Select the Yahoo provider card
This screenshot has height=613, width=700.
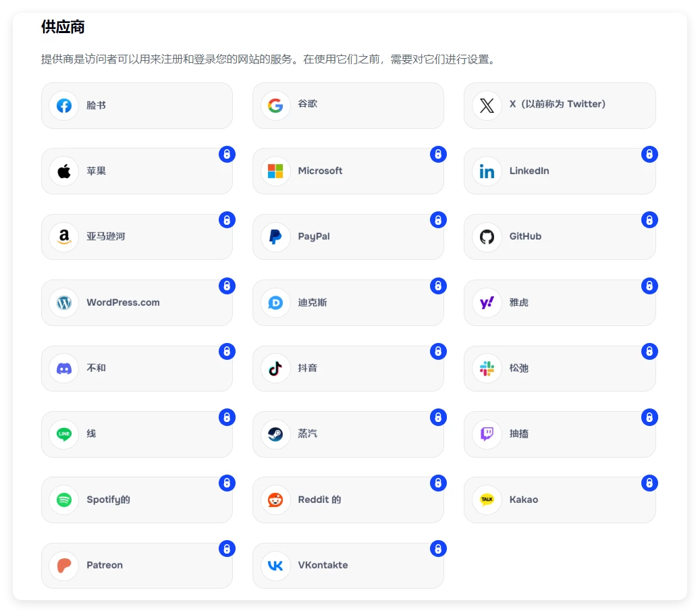(559, 303)
